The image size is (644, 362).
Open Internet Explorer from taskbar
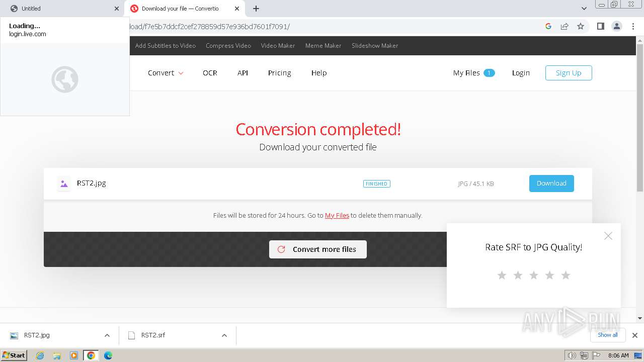click(x=40, y=355)
